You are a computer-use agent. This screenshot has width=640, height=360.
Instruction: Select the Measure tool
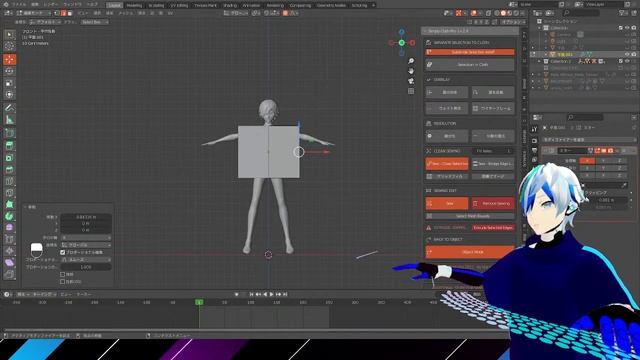pyautogui.click(x=9, y=120)
